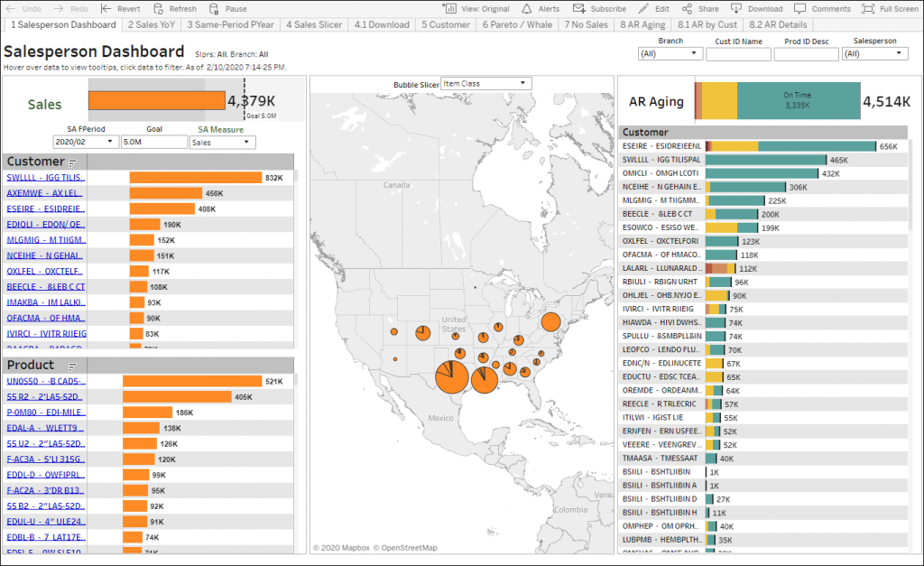Image resolution: width=924 pixels, height=566 pixels.
Task: Pause automatic dashboard updates
Action: pos(223,8)
